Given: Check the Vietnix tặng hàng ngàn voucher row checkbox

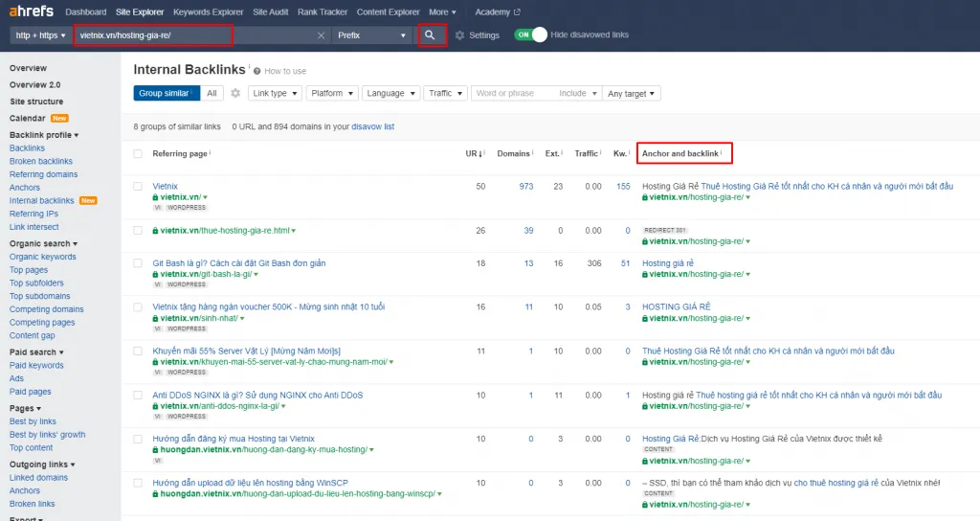Looking at the screenshot, I should (138, 307).
